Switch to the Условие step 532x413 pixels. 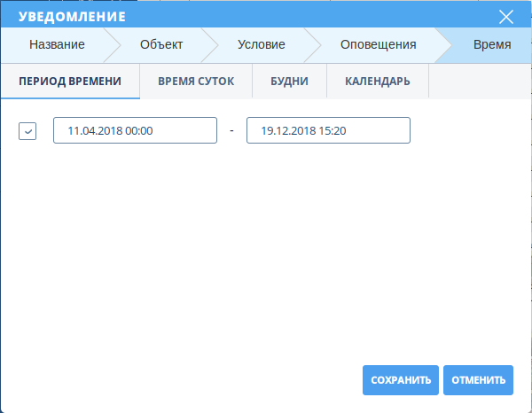click(261, 45)
